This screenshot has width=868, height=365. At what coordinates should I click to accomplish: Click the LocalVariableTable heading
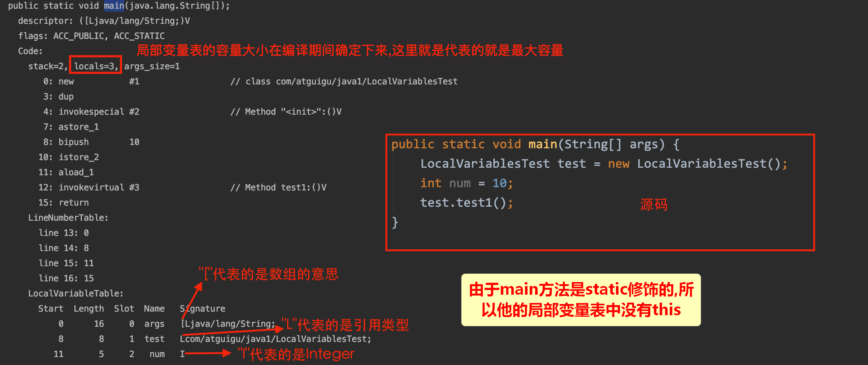point(76,294)
